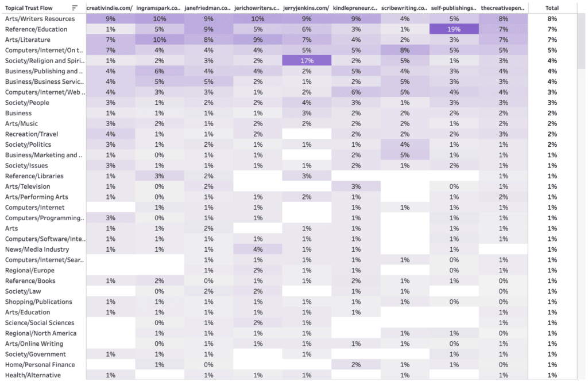Select the thecreativepen column header

(503, 8)
